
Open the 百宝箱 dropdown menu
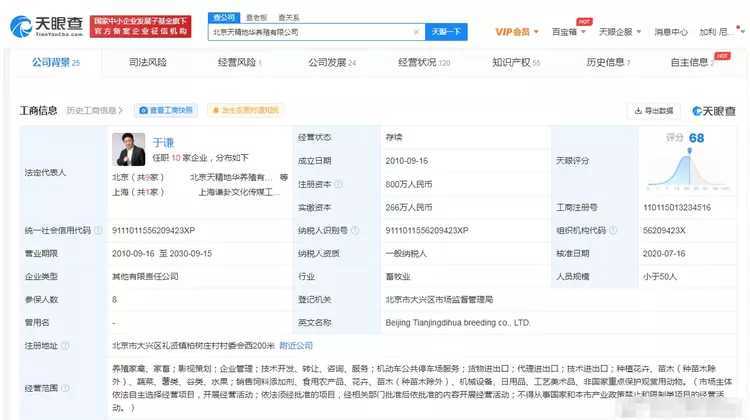[x=568, y=32]
